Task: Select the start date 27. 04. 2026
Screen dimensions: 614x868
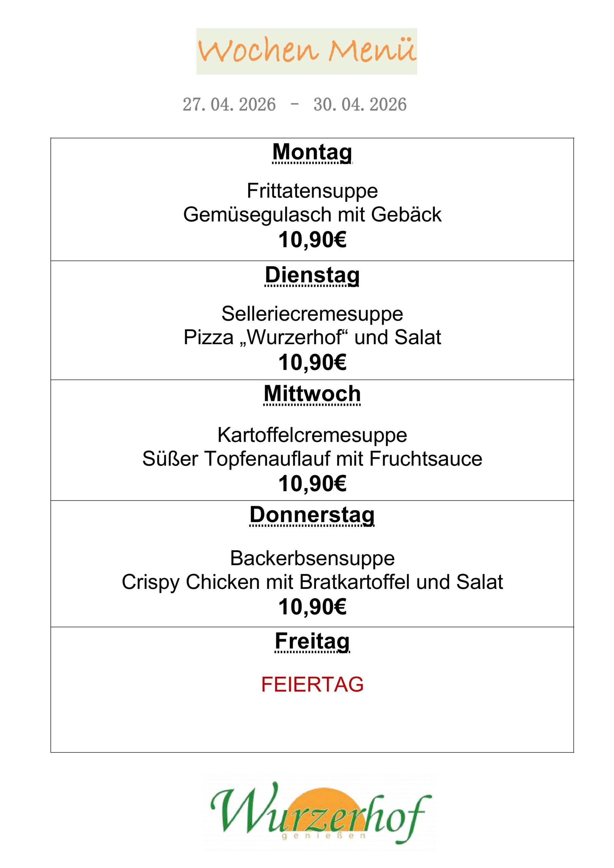Action: point(229,104)
